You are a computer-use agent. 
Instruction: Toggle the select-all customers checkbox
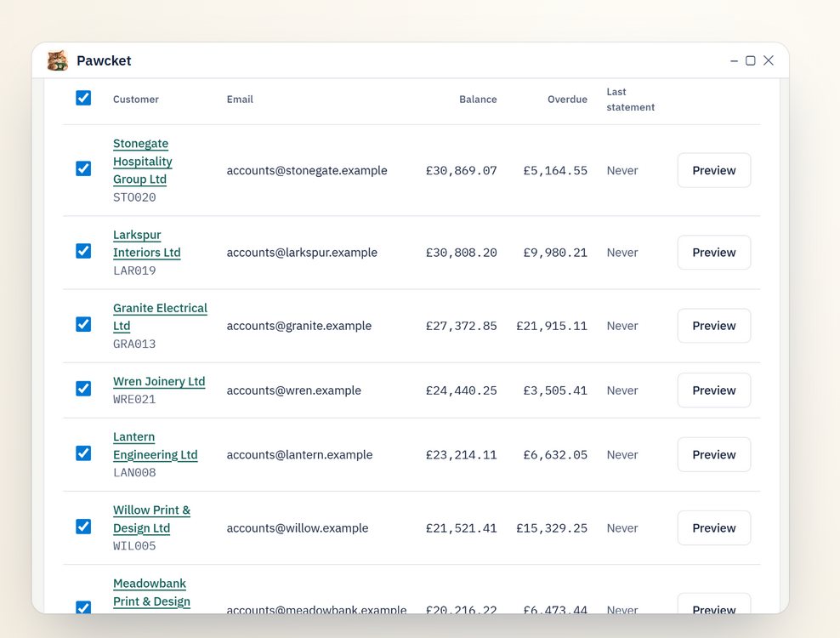coord(83,98)
